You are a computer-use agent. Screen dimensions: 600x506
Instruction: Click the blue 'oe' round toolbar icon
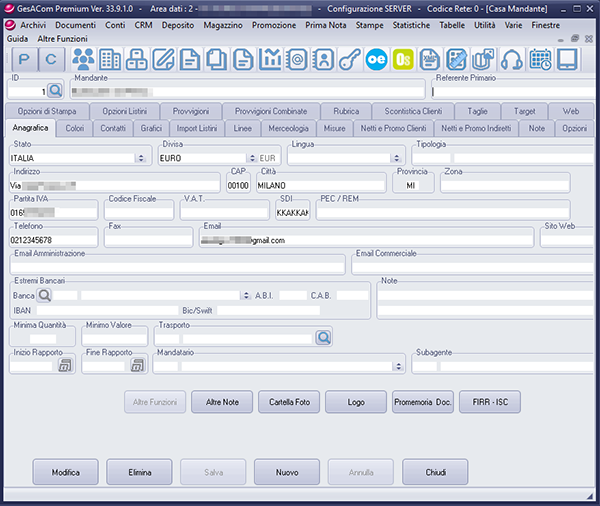point(377,60)
